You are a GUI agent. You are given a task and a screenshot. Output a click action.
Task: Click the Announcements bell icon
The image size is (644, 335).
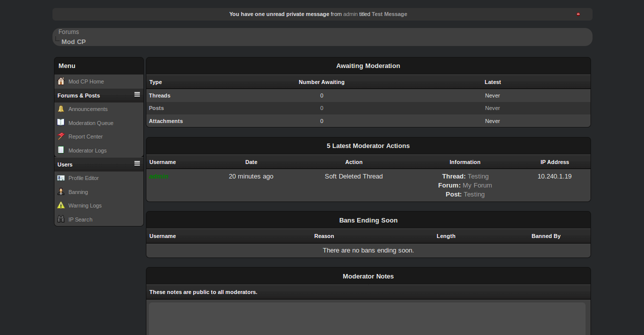click(61, 109)
